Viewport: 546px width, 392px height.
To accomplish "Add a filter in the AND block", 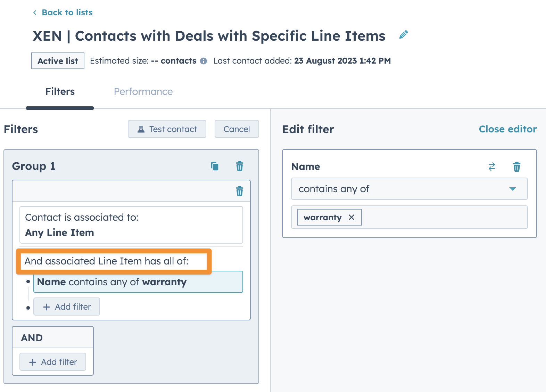I will point(53,362).
